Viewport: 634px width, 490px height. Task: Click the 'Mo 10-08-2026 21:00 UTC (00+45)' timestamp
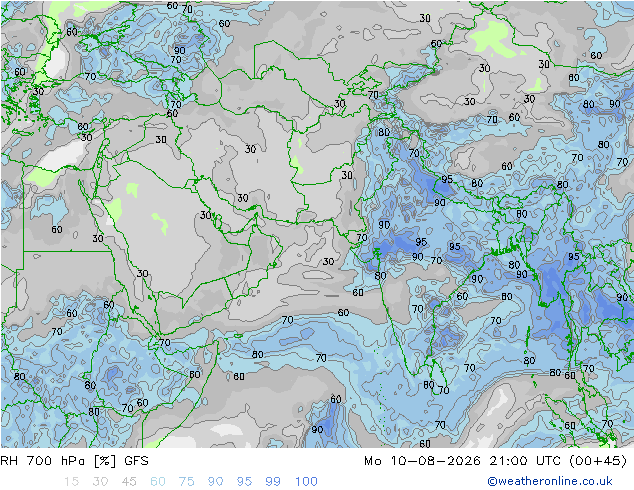pos(496,461)
